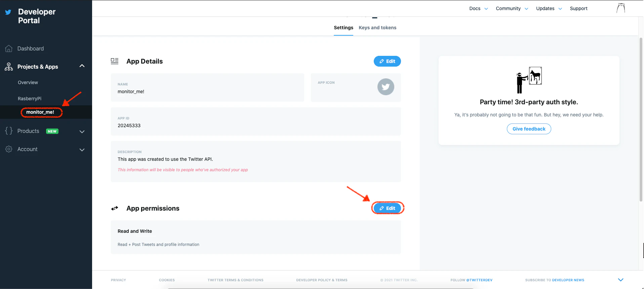This screenshot has width=644, height=289.
Task: Switch to Keys and tokens tab
Action: [377, 28]
